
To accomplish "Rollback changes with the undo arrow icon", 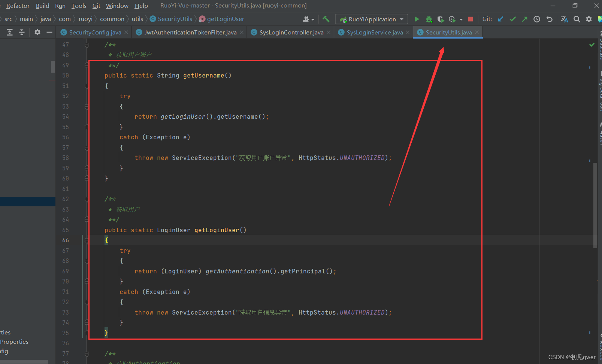I will [550, 19].
